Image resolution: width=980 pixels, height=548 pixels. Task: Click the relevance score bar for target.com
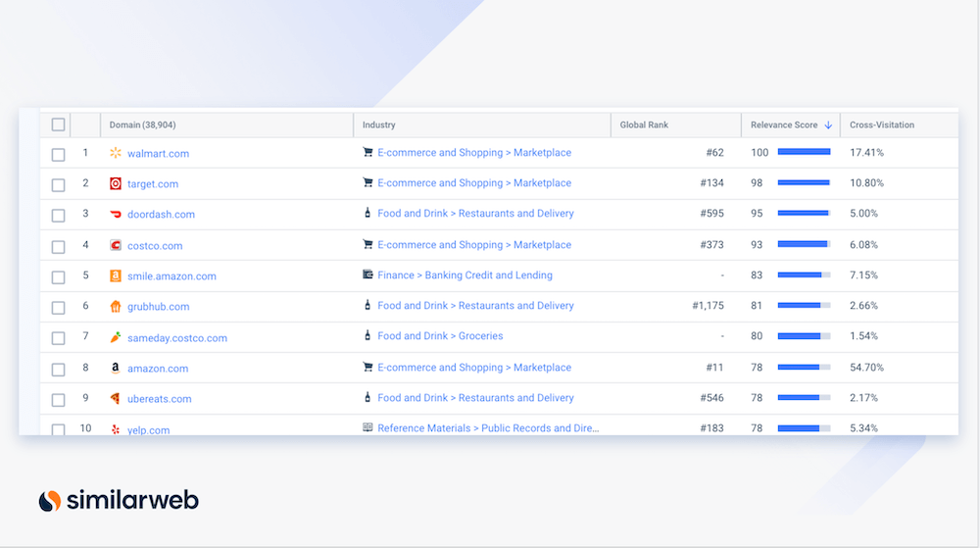[x=804, y=183]
